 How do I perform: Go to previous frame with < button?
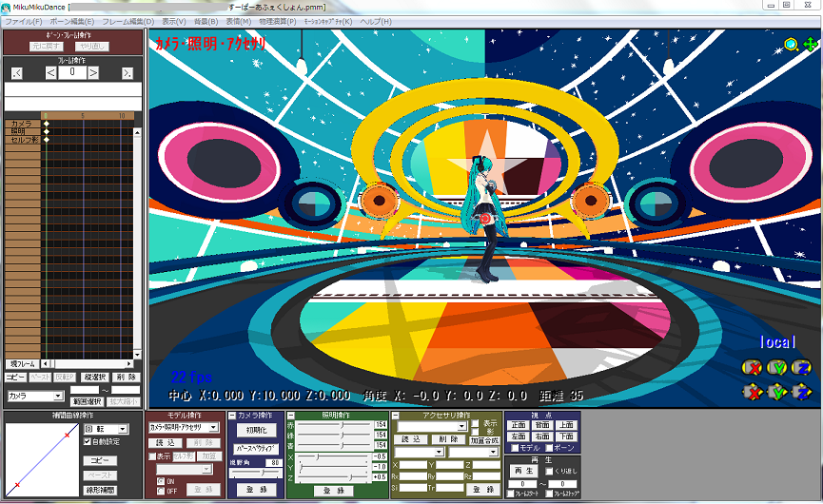(51, 73)
